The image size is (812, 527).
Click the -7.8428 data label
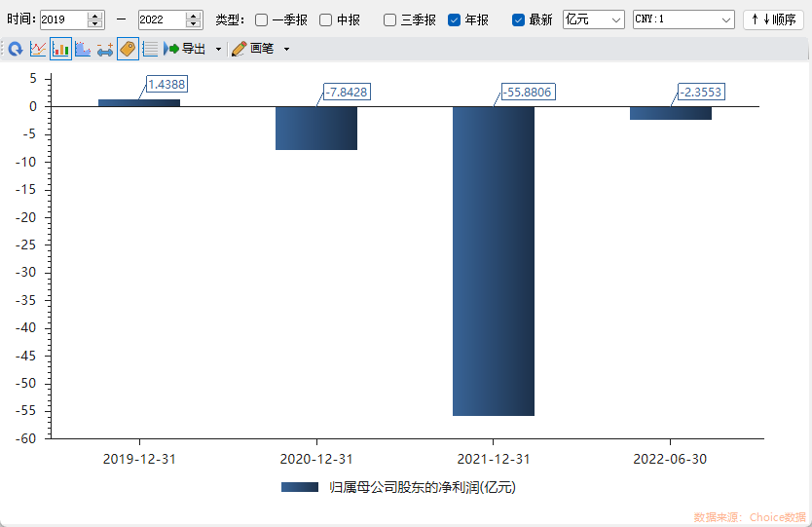coord(347,92)
